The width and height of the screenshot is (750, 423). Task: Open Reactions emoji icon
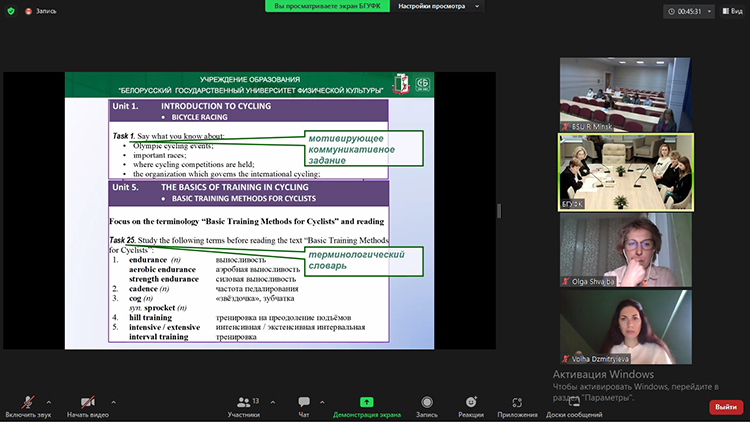pyautogui.click(x=471, y=402)
